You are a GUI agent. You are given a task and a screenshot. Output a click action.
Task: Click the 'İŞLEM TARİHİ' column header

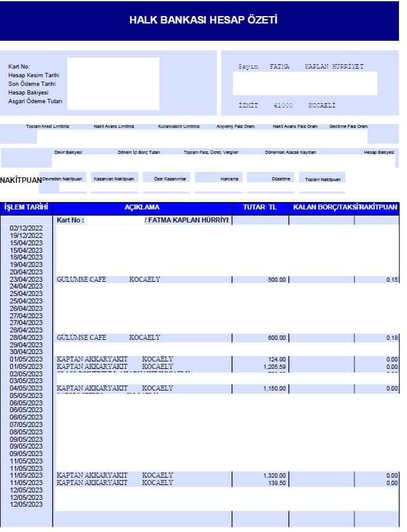26,208
